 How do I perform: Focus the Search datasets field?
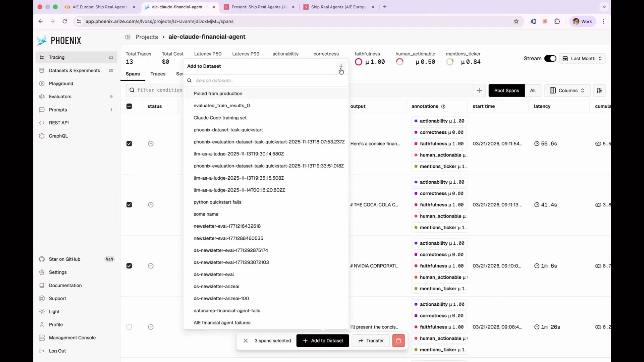tap(266, 80)
